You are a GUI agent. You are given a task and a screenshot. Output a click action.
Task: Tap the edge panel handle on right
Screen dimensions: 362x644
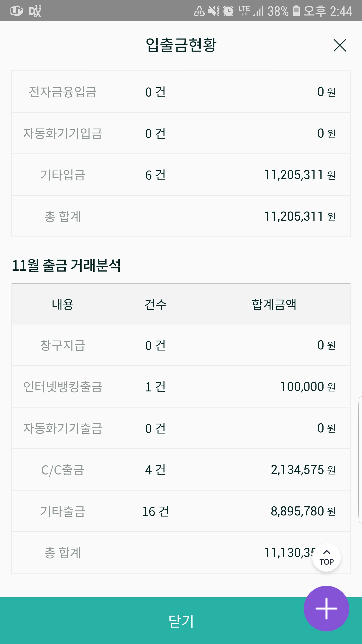[x=360, y=460]
